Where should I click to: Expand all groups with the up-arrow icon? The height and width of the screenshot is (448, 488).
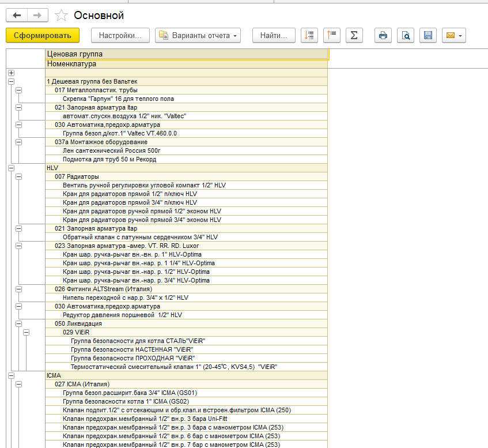coord(332,36)
